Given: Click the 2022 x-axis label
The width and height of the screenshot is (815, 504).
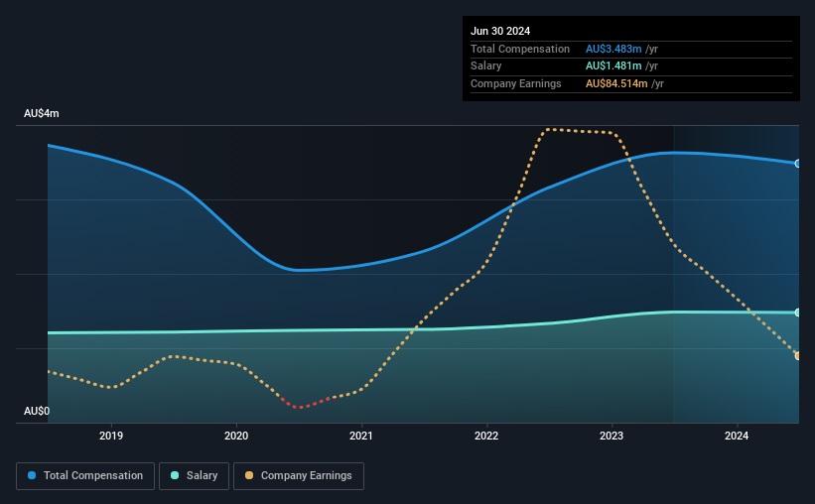Looking at the screenshot, I should [x=486, y=436].
